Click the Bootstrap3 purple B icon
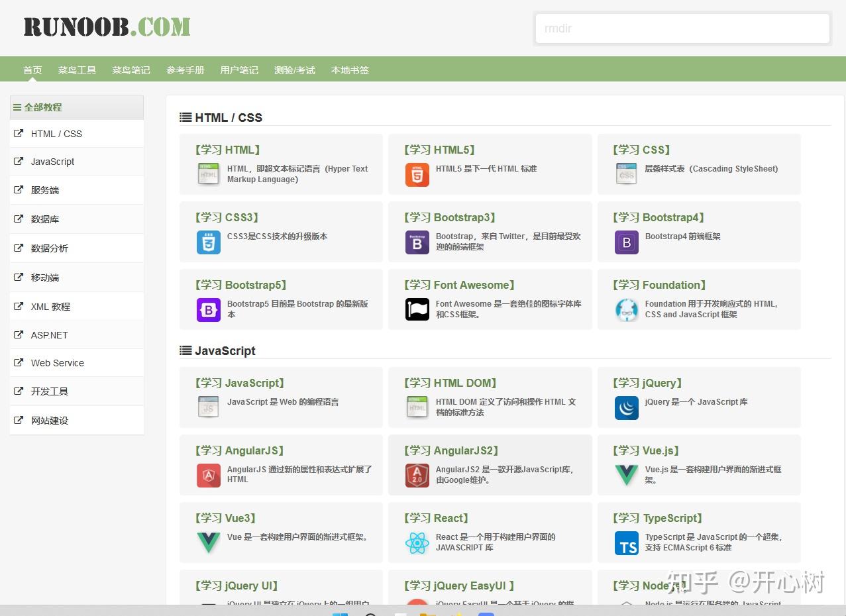 (x=417, y=242)
